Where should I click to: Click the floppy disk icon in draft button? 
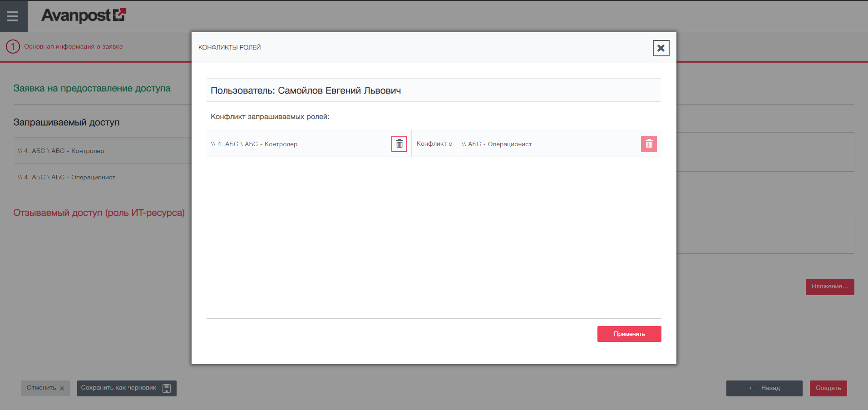tap(167, 388)
